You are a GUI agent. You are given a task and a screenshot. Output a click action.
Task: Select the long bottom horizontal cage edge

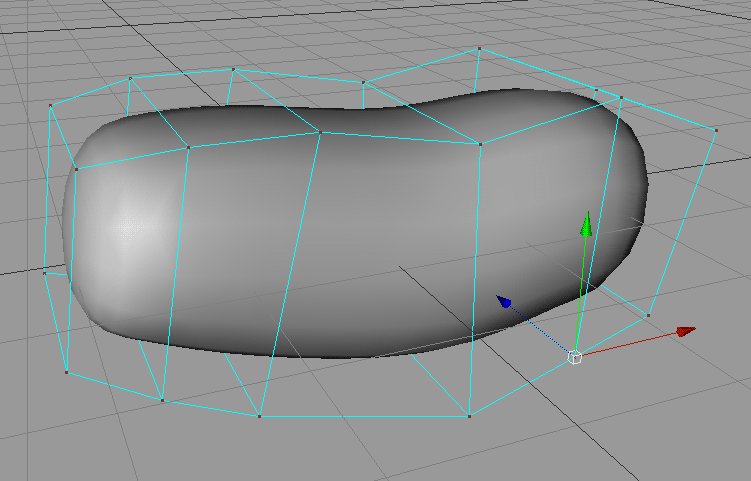pyautogui.click(x=365, y=416)
